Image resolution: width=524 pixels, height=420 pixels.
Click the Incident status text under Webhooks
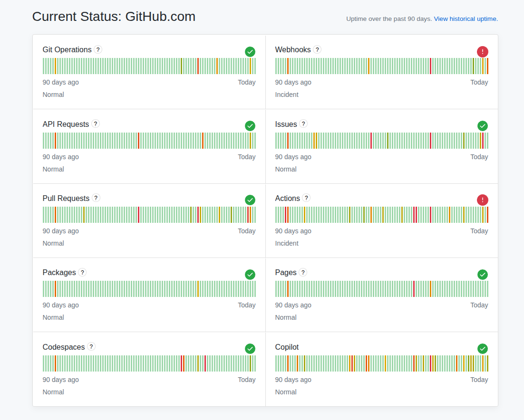(x=287, y=95)
